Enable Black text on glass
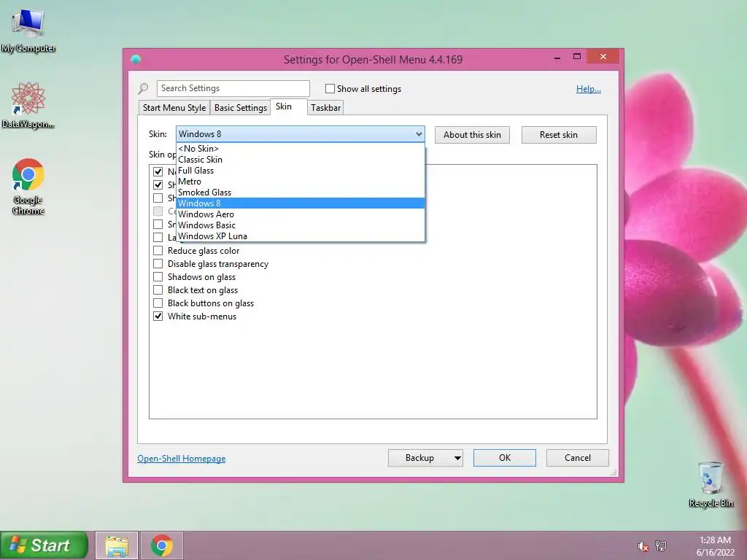The height and width of the screenshot is (560, 747). [158, 290]
